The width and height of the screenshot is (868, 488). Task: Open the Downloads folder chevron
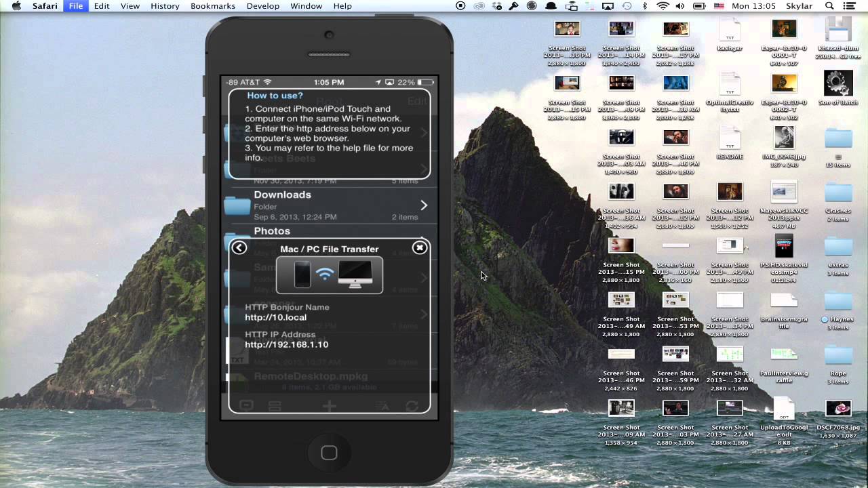(x=424, y=205)
